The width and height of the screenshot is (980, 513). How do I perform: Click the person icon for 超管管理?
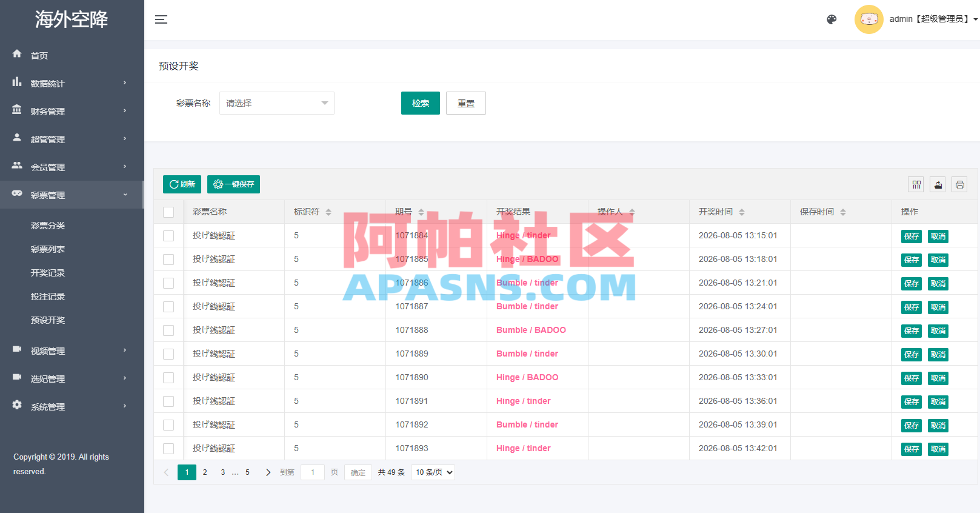17,137
